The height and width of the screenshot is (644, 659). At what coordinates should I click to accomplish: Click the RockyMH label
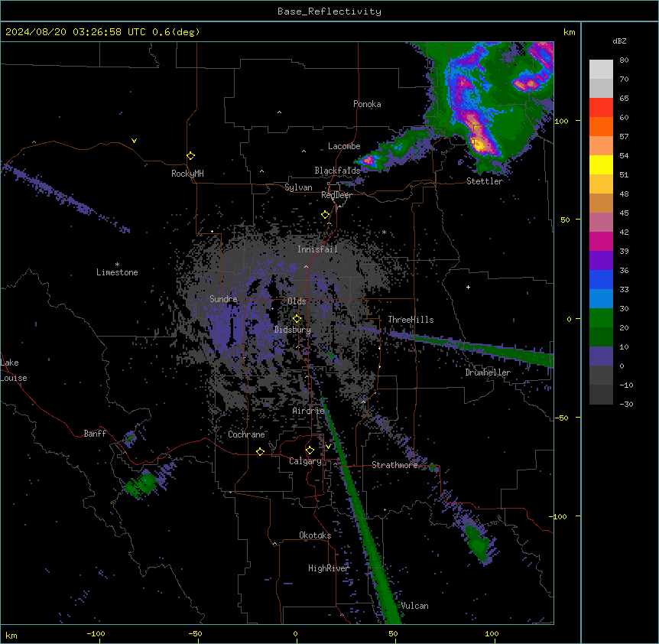click(x=187, y=174)
